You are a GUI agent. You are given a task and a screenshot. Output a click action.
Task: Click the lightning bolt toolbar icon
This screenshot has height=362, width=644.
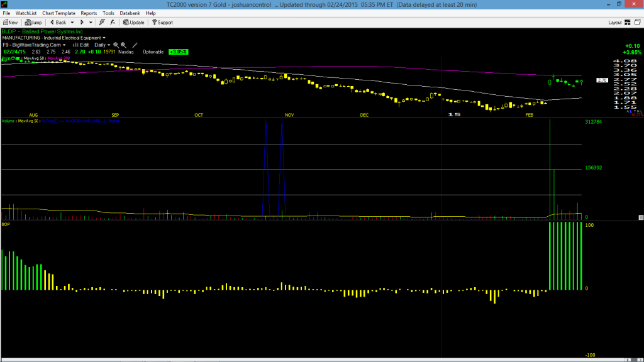[102, 23]
